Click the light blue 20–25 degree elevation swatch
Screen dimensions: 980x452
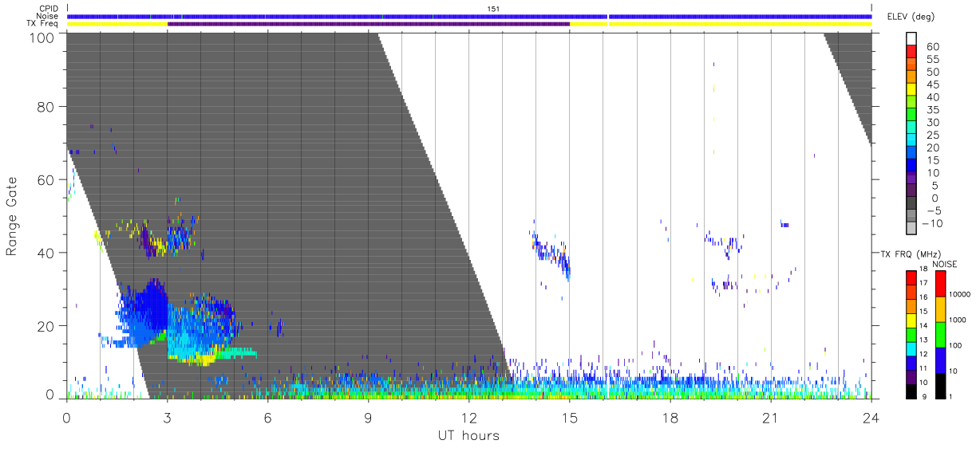click(x=911, y=141)
